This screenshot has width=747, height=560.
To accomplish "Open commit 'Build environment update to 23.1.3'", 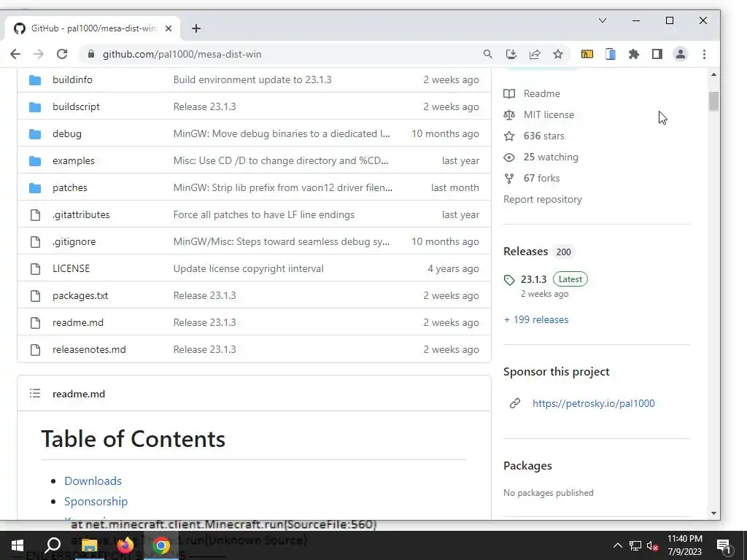I will (252, 79).
